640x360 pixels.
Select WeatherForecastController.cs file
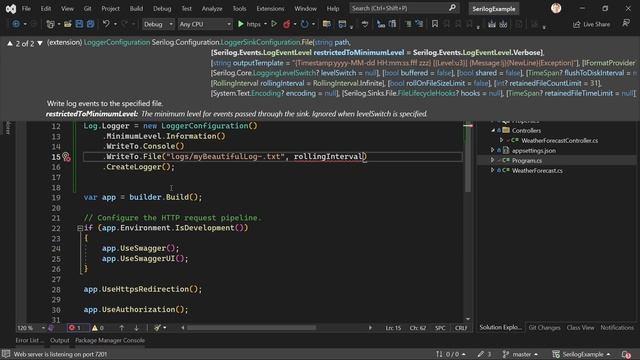pos(560,140)
